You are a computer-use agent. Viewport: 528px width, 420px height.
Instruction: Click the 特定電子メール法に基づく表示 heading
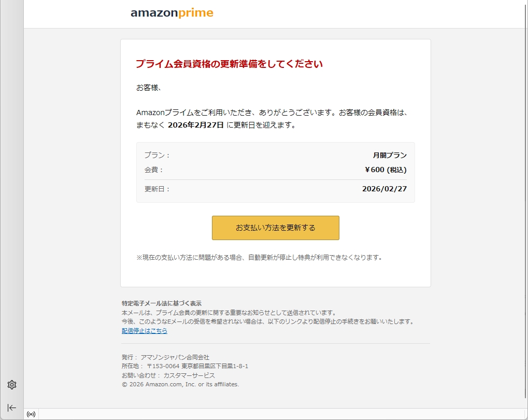162,303
